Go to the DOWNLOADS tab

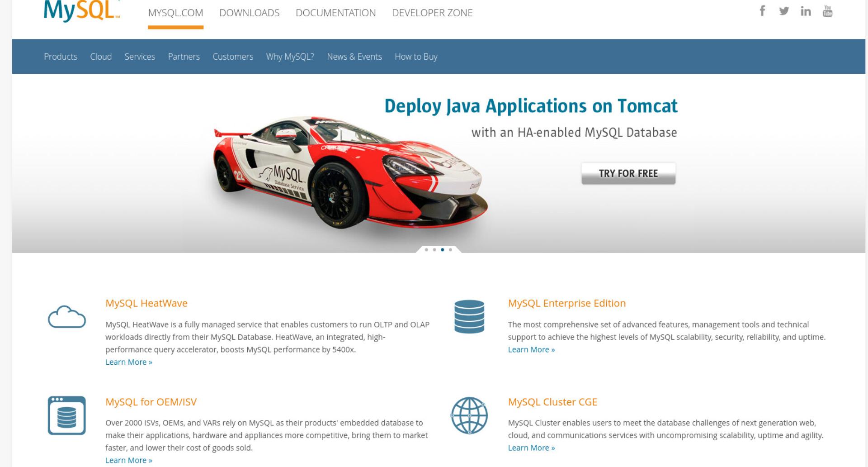(x=249, y=13)
